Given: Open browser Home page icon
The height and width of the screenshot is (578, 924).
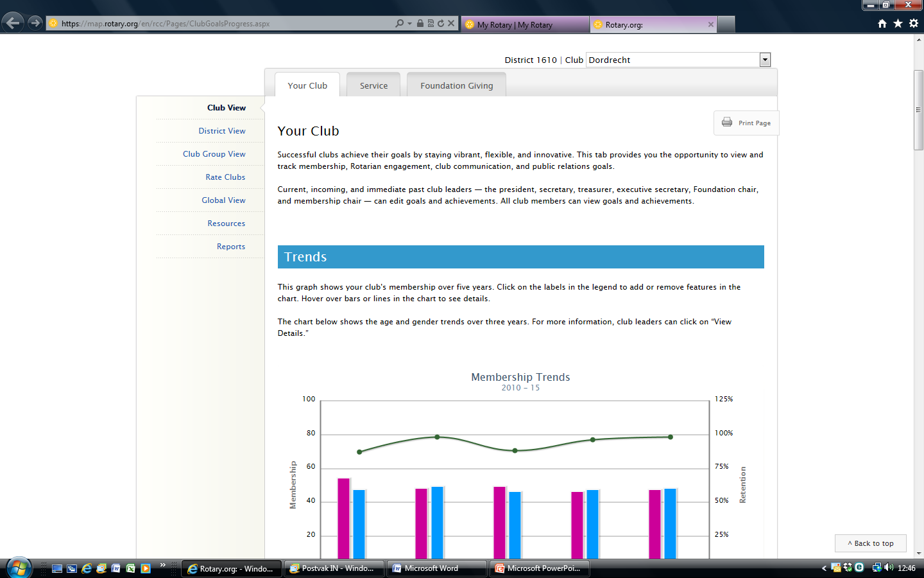Looking at the screenshot, I should pos(882,23).
